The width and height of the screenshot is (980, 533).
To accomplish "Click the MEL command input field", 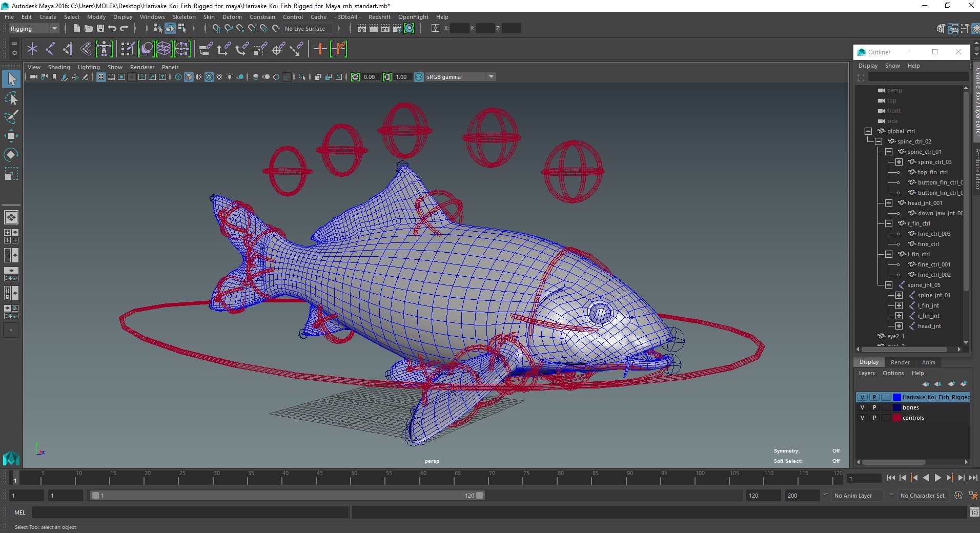I will coord(190,512).
